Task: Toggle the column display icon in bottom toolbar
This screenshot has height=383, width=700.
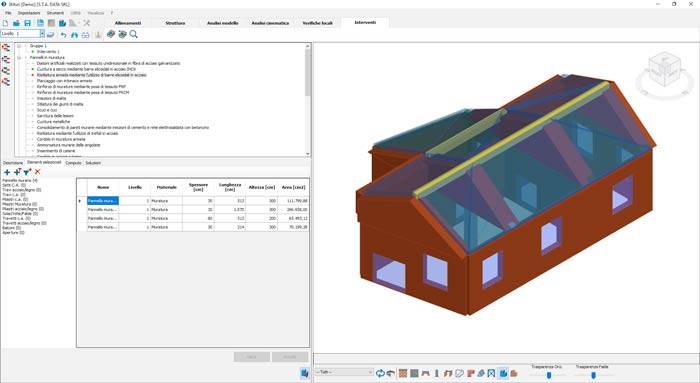Action: coord(437,373)
